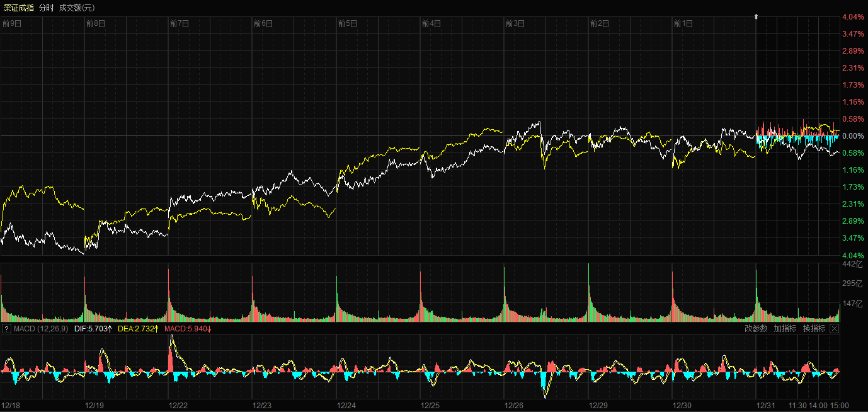
Task: Open 改参数 to modify indicator parameters
Action: 756,329
